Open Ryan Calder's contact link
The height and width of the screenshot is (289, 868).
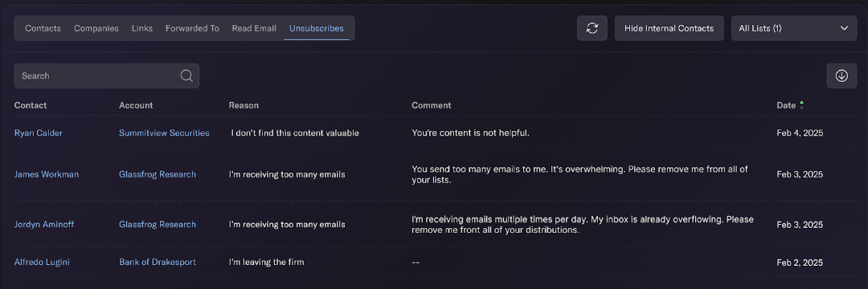[39, 133]
